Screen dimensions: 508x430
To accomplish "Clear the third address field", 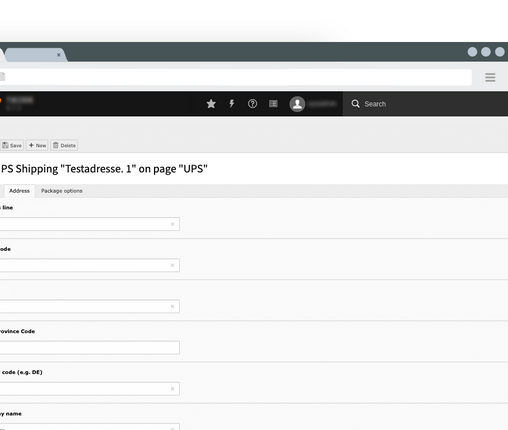I will (172, 306).
